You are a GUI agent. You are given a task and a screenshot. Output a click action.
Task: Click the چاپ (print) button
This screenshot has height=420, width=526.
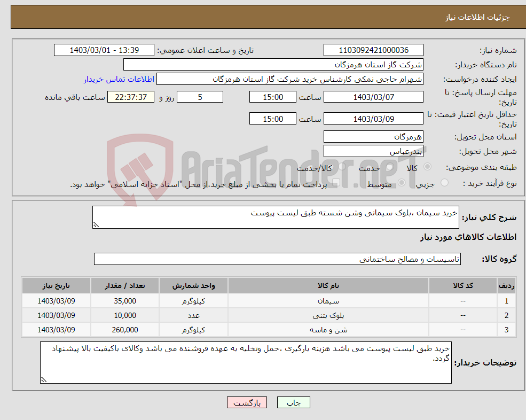(294, 402)
